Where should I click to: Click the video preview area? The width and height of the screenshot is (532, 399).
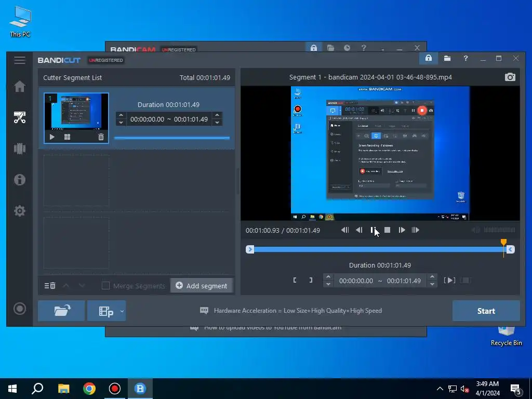coord(380,153)
